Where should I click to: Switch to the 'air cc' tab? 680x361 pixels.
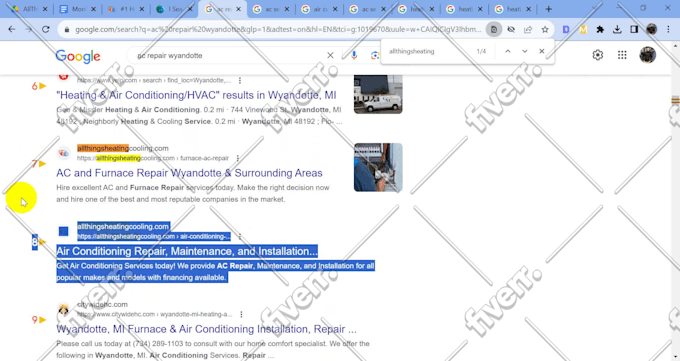[x=320, y=9]
